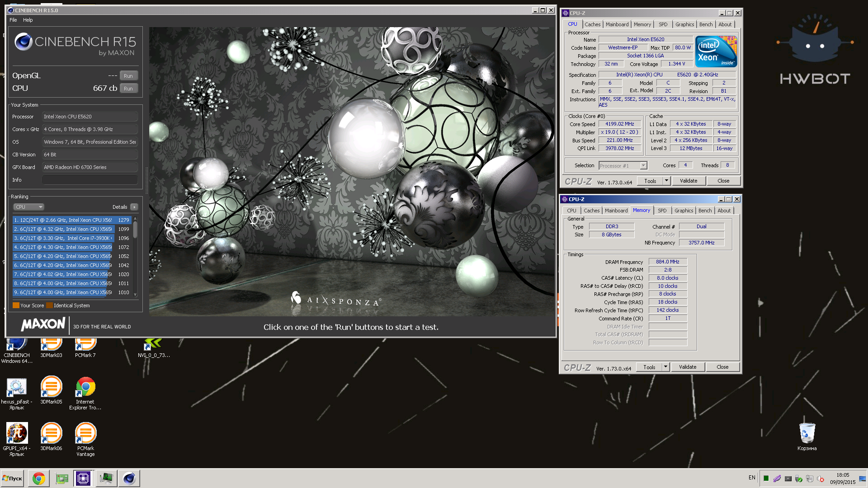Open Graphics tab in top CPU-Z window

coord(684,24)
